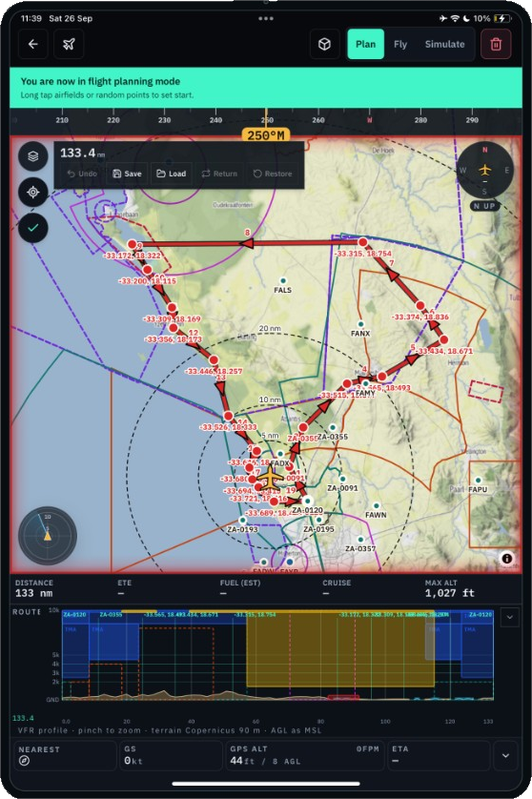This screenshot has height=799, width=532.
Task: Tap the GPS ALT readout field
Action: click(x=305, y=755)
